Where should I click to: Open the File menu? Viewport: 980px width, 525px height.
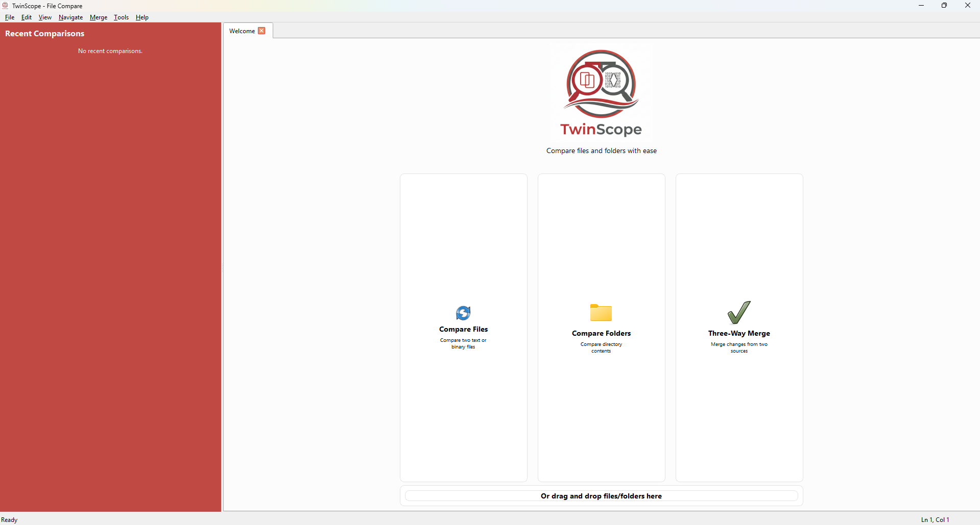tap(10, 17)
